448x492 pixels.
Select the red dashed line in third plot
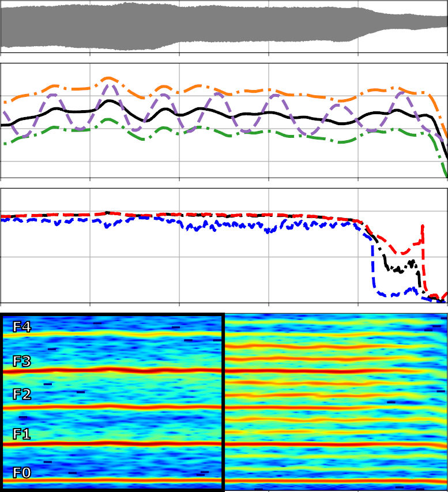pos(173,215)
